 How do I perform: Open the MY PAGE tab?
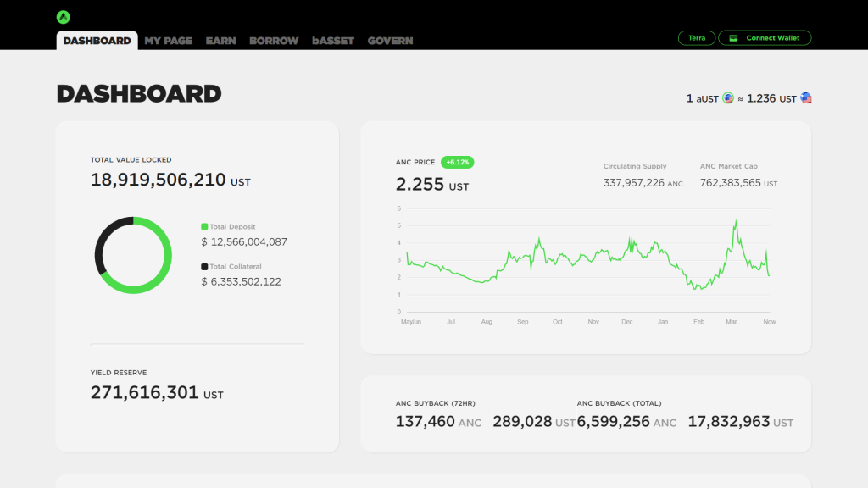pyautogui.click(x=169, y=41)
